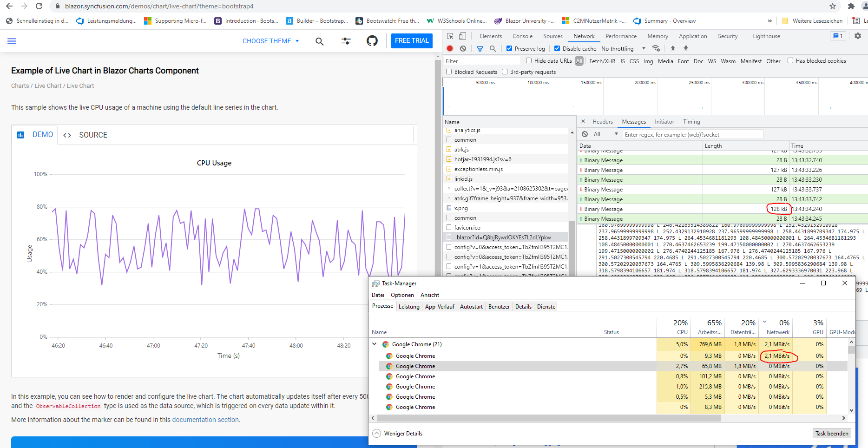Collapse the Google Chrome (21) process group

tap(375, 344)
